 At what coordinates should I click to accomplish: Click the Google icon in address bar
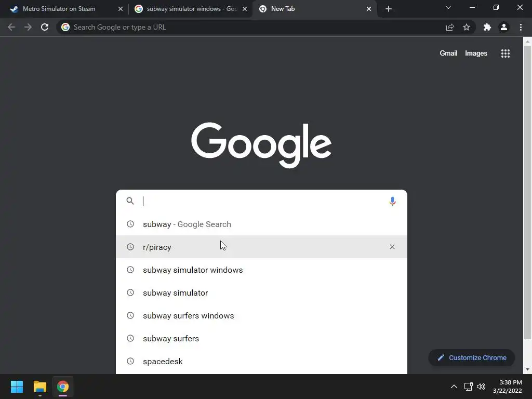[65, 27]
